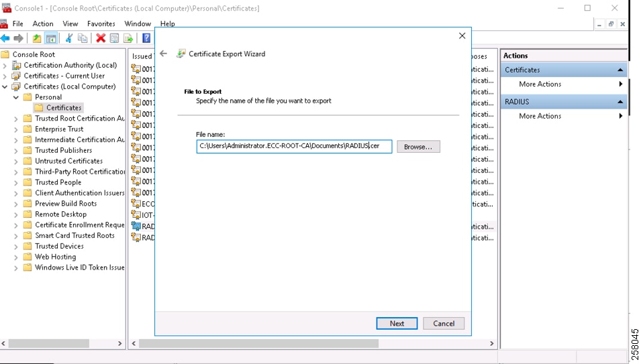641x364 pixels.
Task: Open the Action menu
Action: click(x=43, y=23)
